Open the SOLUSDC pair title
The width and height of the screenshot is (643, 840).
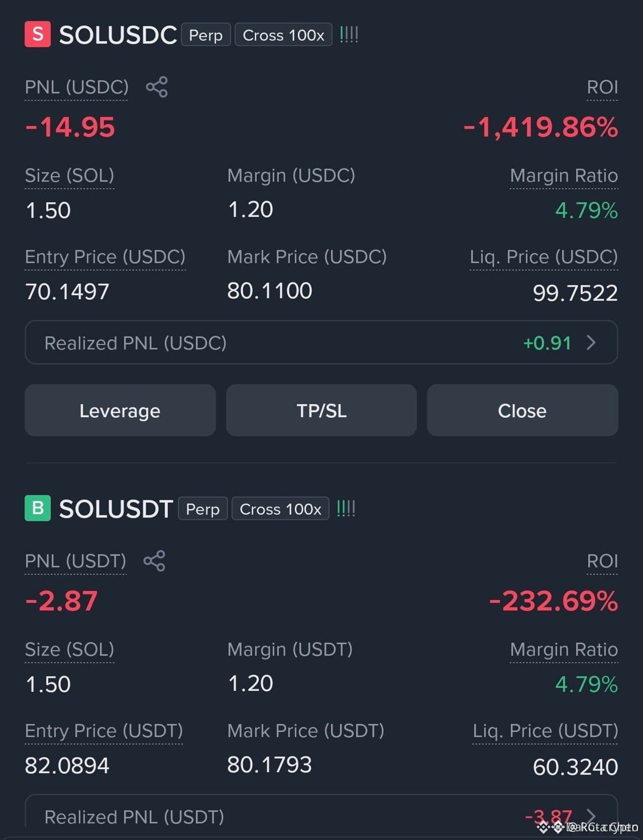click(x=118, y=35)
